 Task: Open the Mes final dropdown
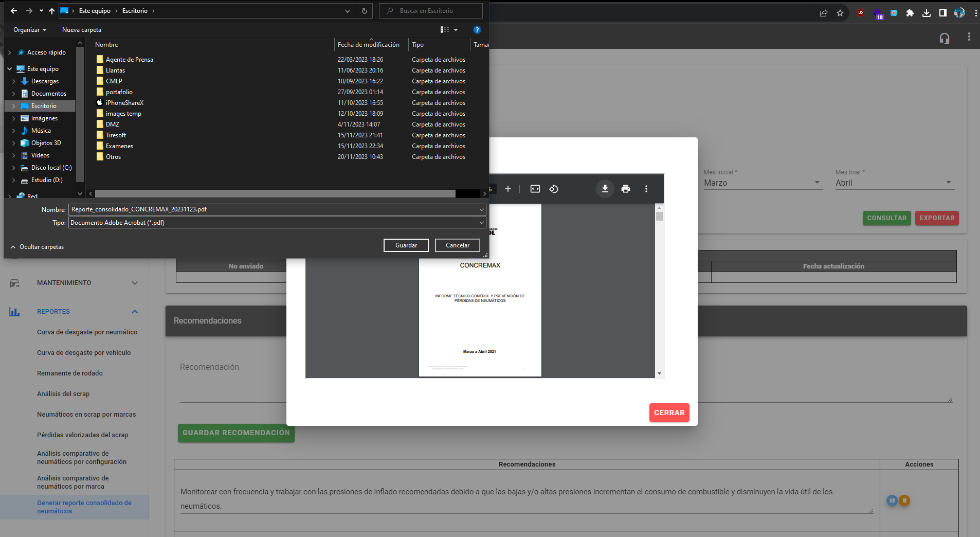894,183
